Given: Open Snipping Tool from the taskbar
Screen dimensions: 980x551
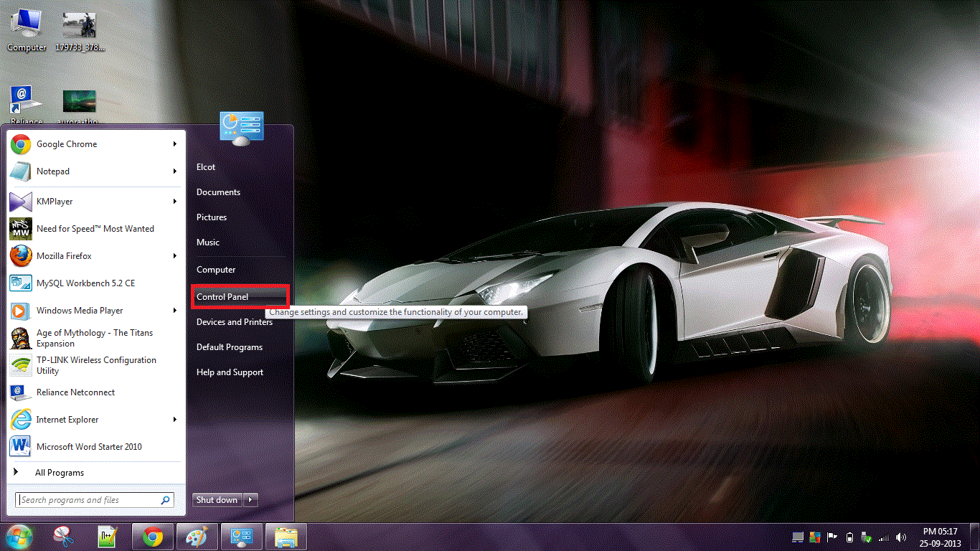Looking at the screenshot, I should [x=63, y=537].
